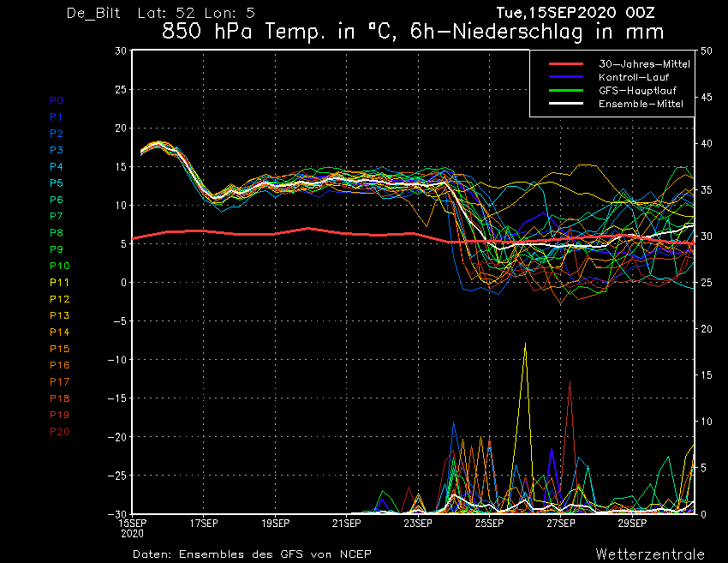Click the GFS-Hauptlauf legend text
Image resolution: width=728 pixels, height=563 pixels.
(x=637, y=91)
